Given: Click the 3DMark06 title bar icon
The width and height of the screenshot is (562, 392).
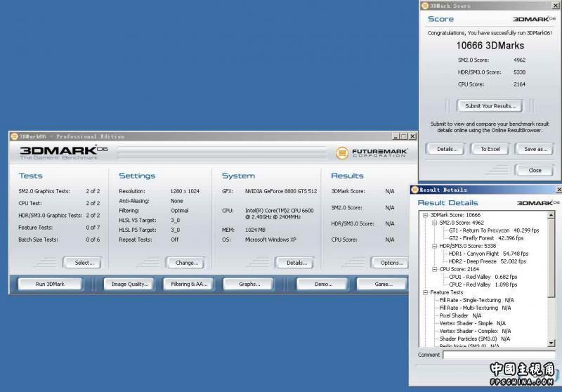Looking at the screenshot, I should 14,136.
